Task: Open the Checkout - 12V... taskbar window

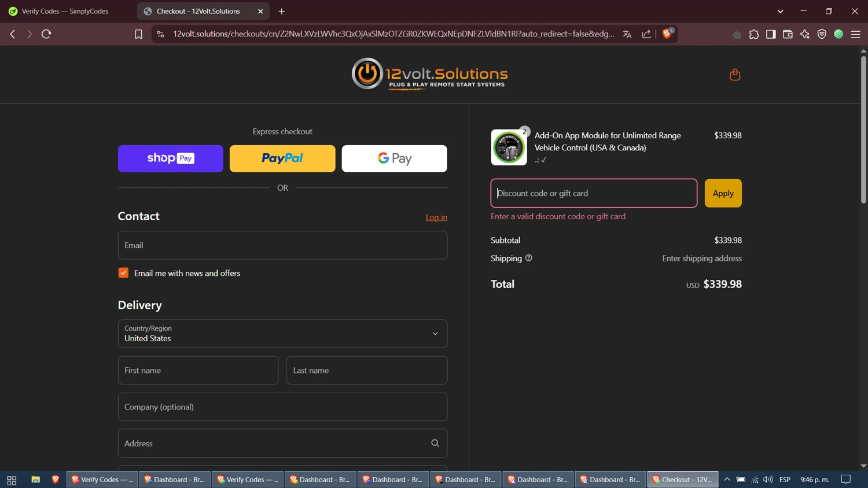Action: click(683, 480)
